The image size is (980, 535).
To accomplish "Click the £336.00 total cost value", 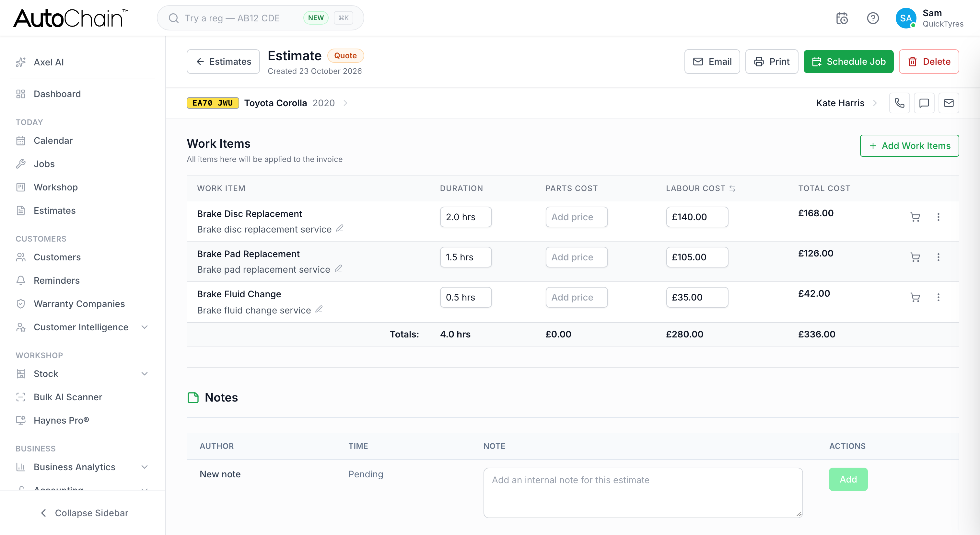I will point(816,335).
